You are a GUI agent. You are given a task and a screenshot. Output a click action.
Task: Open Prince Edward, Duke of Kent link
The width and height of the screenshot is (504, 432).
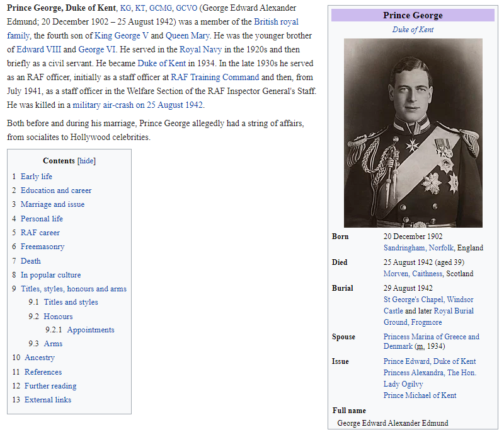(430, 361)
